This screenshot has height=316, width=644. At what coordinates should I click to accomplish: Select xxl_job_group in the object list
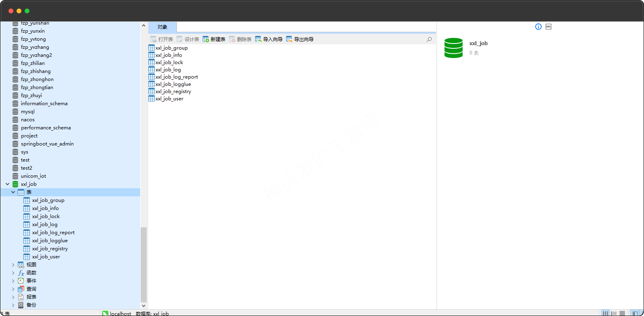pos(168,48)
